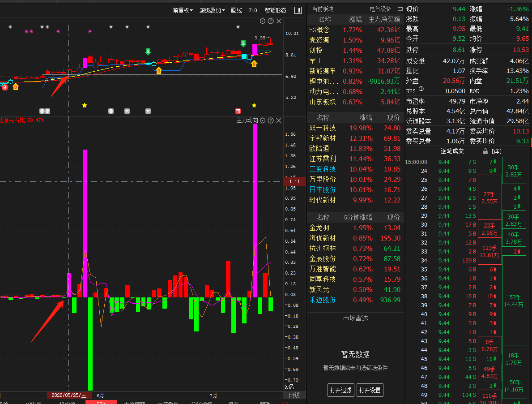Open stock 宇邦新材
The height and width of the screenshot is (404, 532).
pyautogui.click(x=355, y=138)
